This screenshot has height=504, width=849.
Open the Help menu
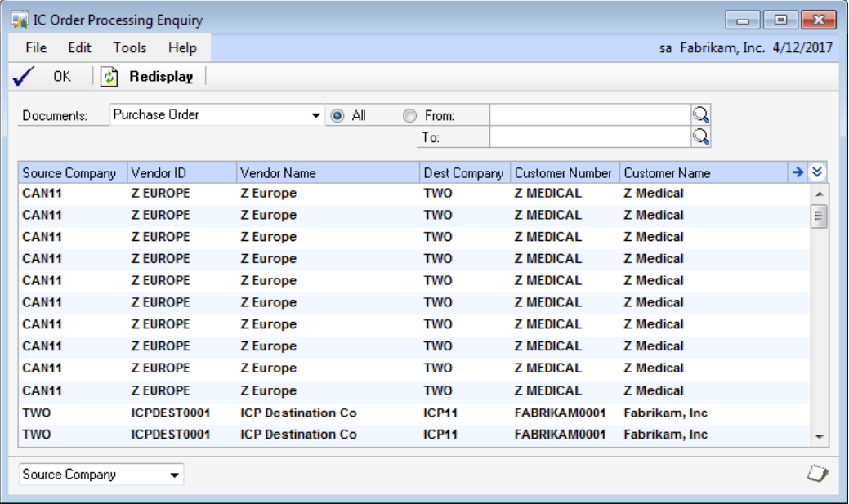pyautogui.click(x=182, y=47)
